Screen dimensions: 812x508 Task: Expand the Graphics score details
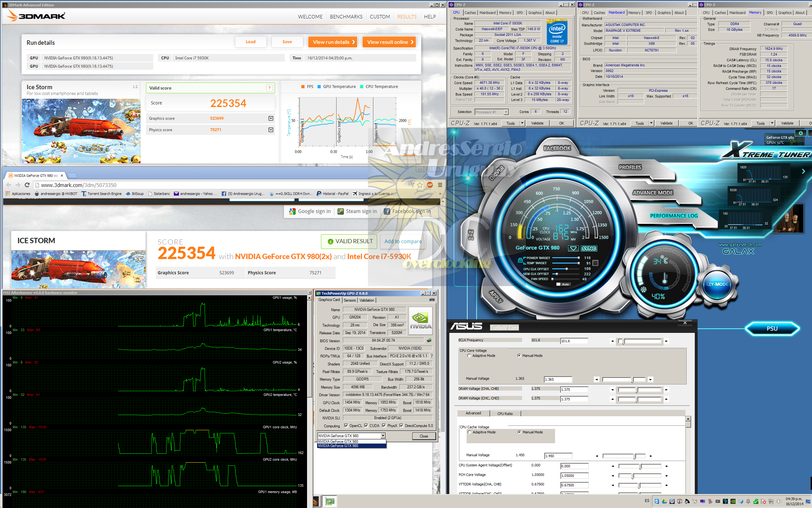tap(271, 118)
